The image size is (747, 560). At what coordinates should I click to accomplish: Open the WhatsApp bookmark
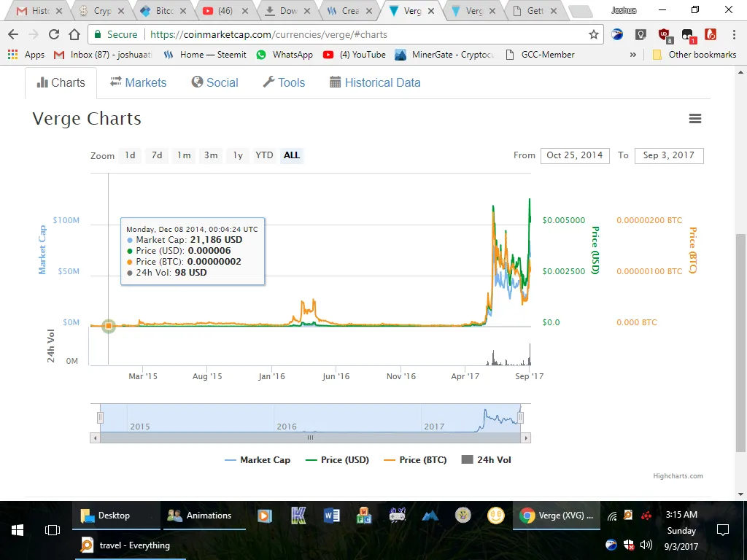tap(285, 55)
